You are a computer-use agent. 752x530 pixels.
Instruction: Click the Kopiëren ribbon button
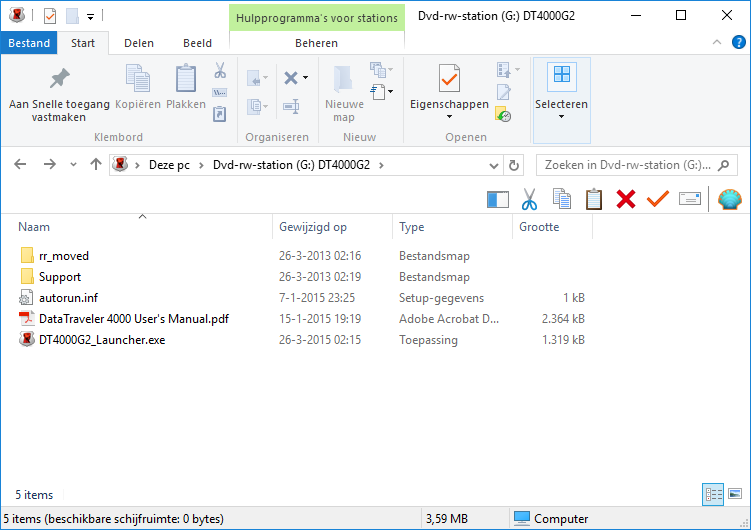(138, 87)
